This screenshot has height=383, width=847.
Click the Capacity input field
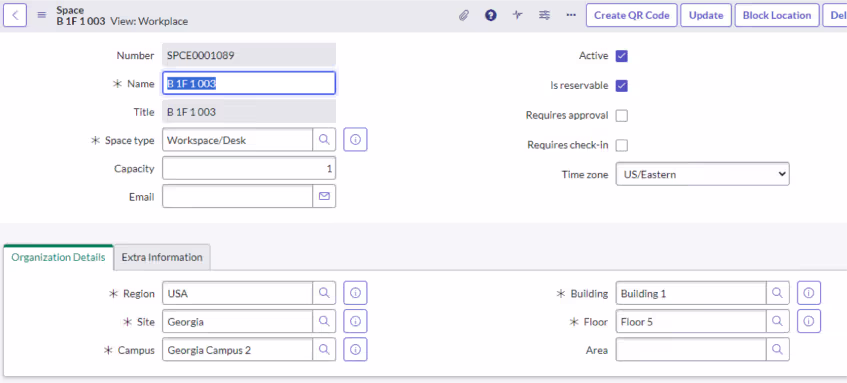tap(249, 169)
